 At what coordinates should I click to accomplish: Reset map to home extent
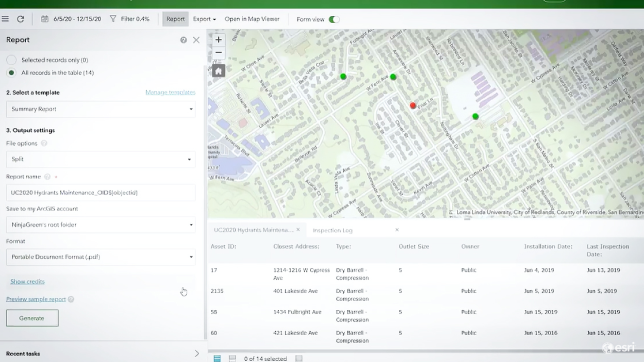point(218,71)
